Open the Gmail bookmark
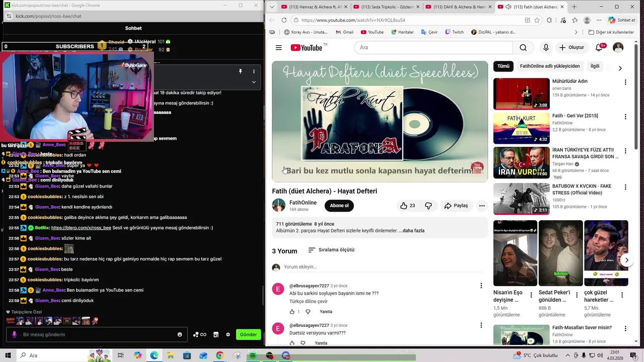 (x=344, y=32)
